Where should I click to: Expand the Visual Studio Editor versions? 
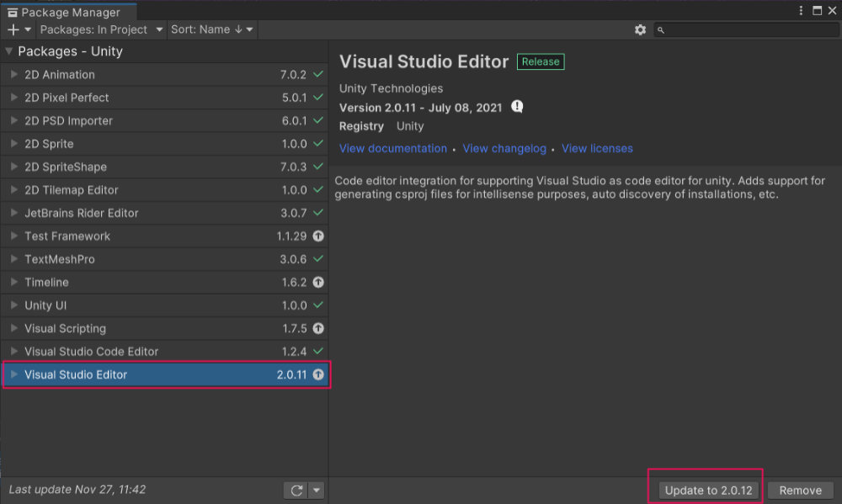click(14, 374)
